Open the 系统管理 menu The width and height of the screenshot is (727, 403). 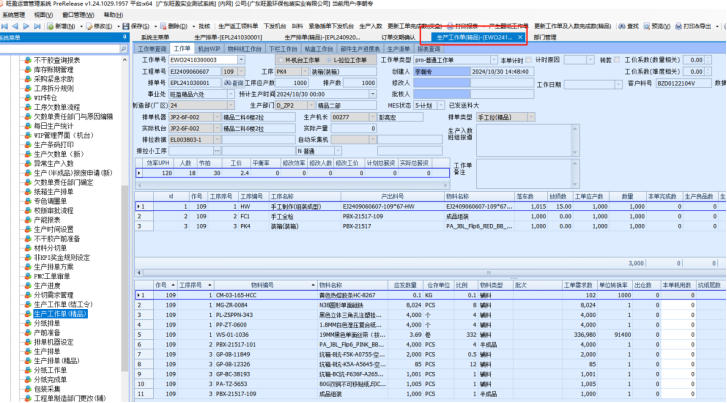click(14, 15)
